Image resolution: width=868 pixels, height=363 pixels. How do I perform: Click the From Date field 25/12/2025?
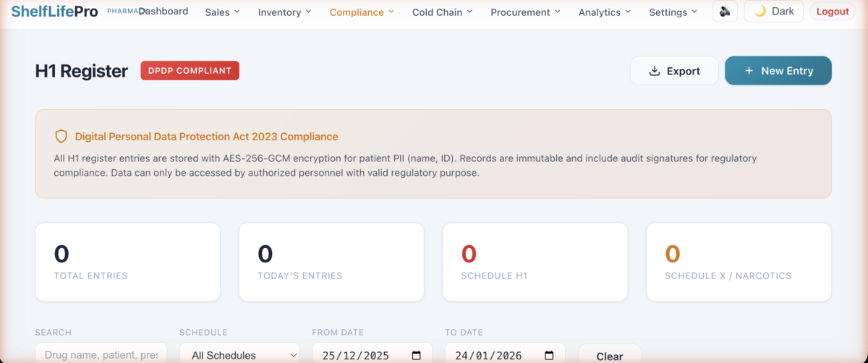tap(372, 354)
